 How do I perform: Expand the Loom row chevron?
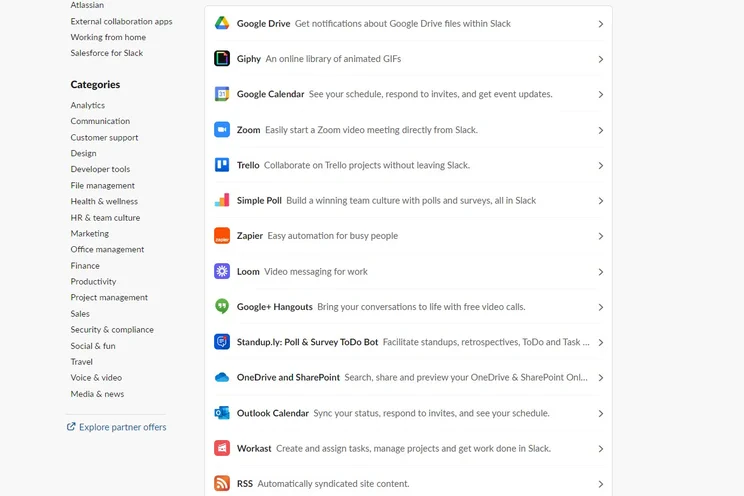[x=601, y=272]
